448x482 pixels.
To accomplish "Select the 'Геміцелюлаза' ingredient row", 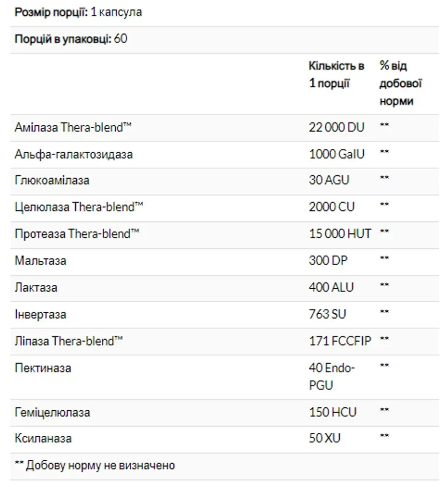I will 224,413.
